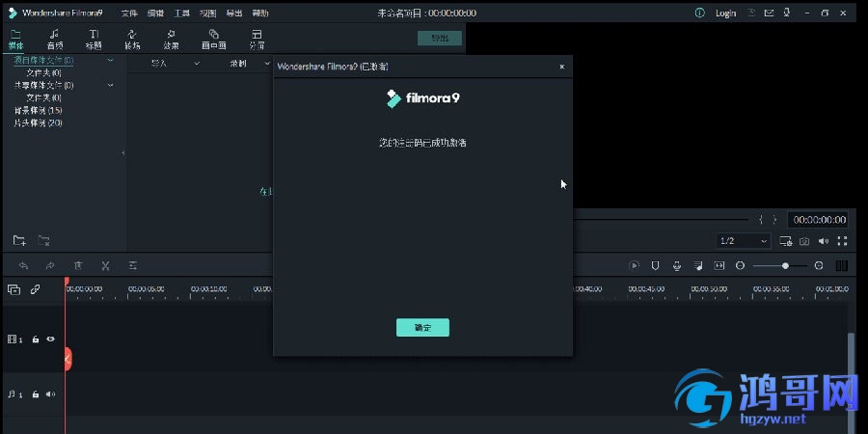The image size is (868, 434).
Task: Switch to the 画中画 overlay tab
Action: pyautogui.click(x=214, y=40)
